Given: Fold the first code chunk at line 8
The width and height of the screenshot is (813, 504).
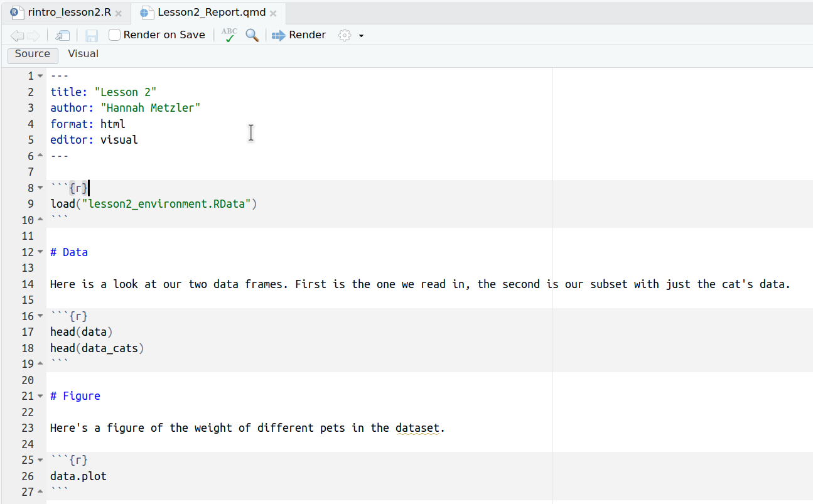Looking at the screenshot, I should pos(40,188).
